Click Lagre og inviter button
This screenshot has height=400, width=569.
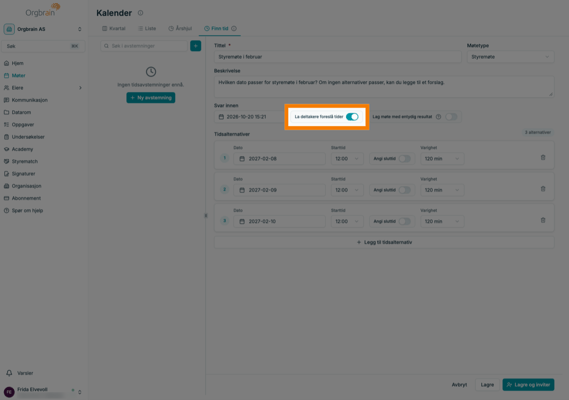(528, 385)
